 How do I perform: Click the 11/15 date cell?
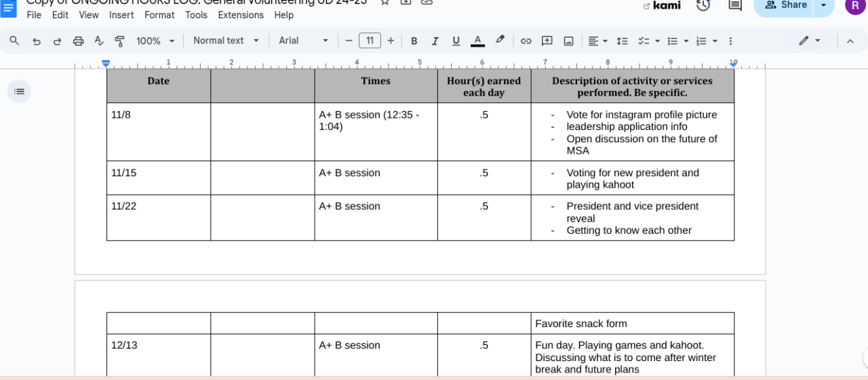159,177
